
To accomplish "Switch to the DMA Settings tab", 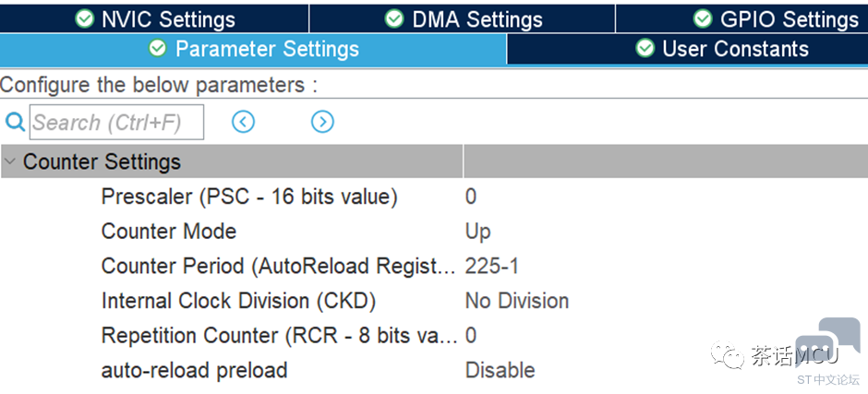I will click(463, 18).
